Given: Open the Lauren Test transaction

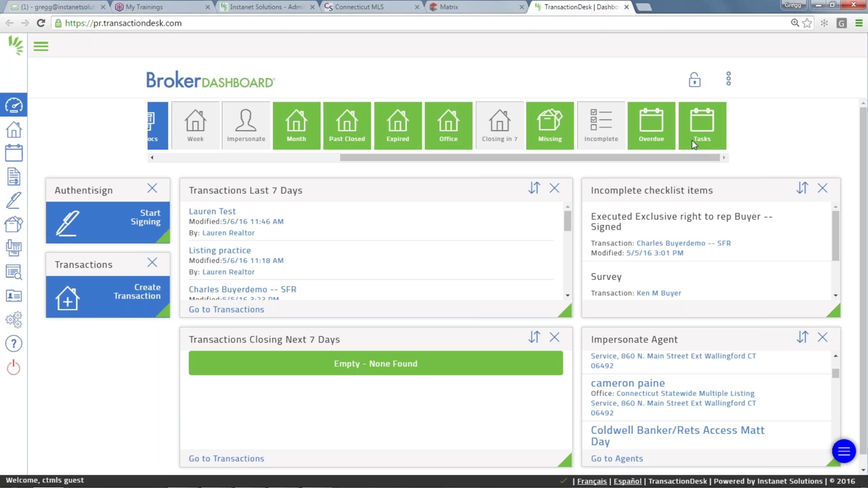Looking at the screenshot, I should click(212, 211).
